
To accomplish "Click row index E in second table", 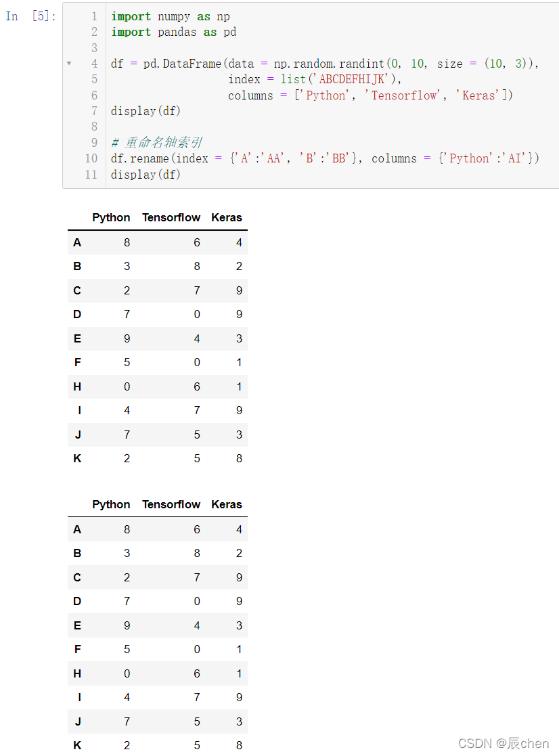I will [77, 625].
